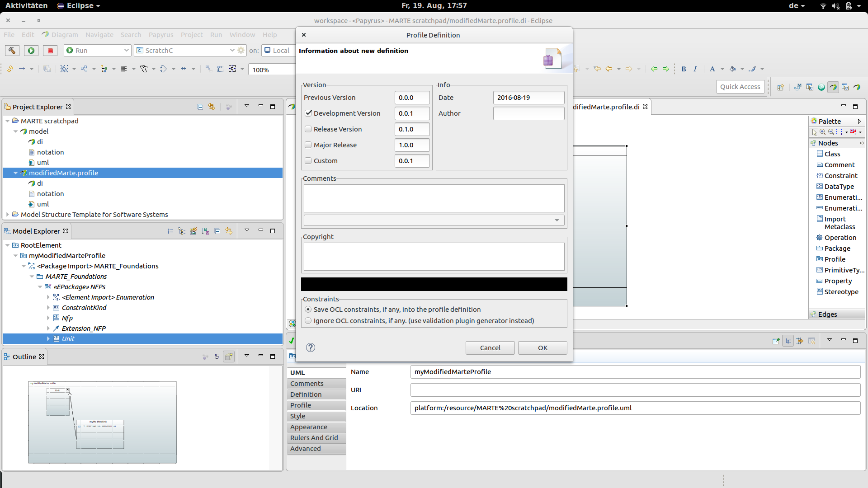Click Cancel in Profile Definition dialog
The width and height of the screenshot is (868, 488).
(x=490, y=348)
